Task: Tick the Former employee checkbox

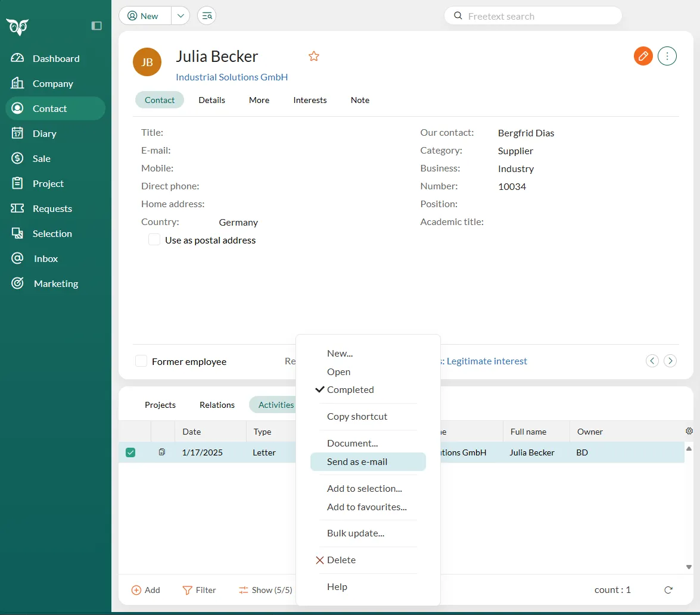Action: (141, 361)
